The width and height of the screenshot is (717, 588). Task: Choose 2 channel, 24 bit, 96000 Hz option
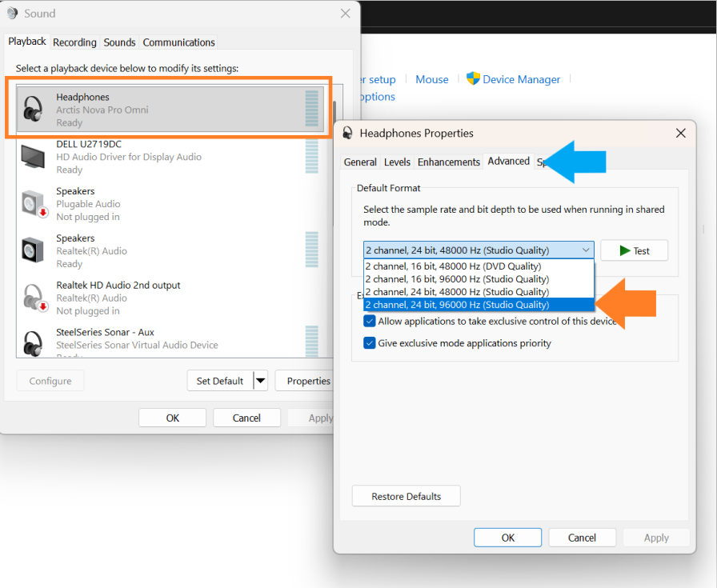tap(479, 305)
